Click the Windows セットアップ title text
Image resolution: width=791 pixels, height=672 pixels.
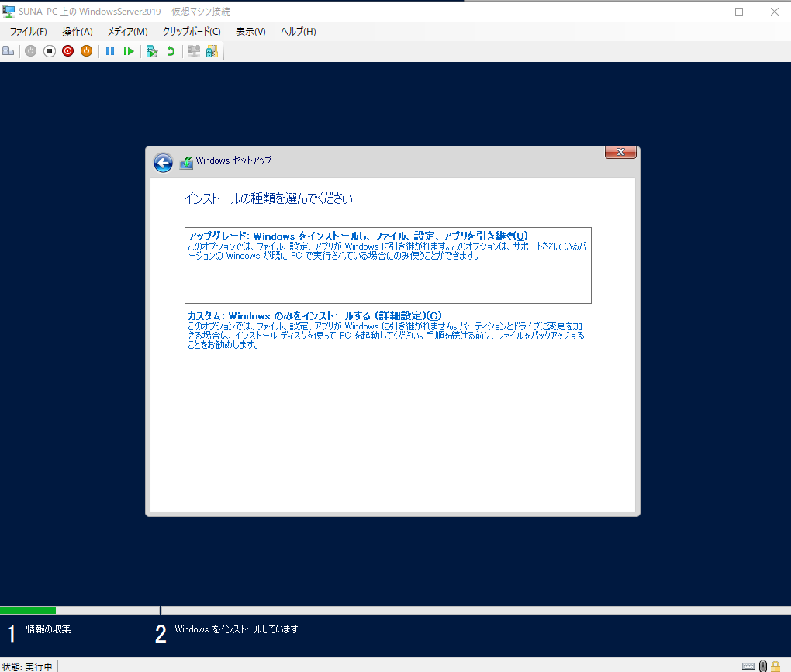[233, 160]
